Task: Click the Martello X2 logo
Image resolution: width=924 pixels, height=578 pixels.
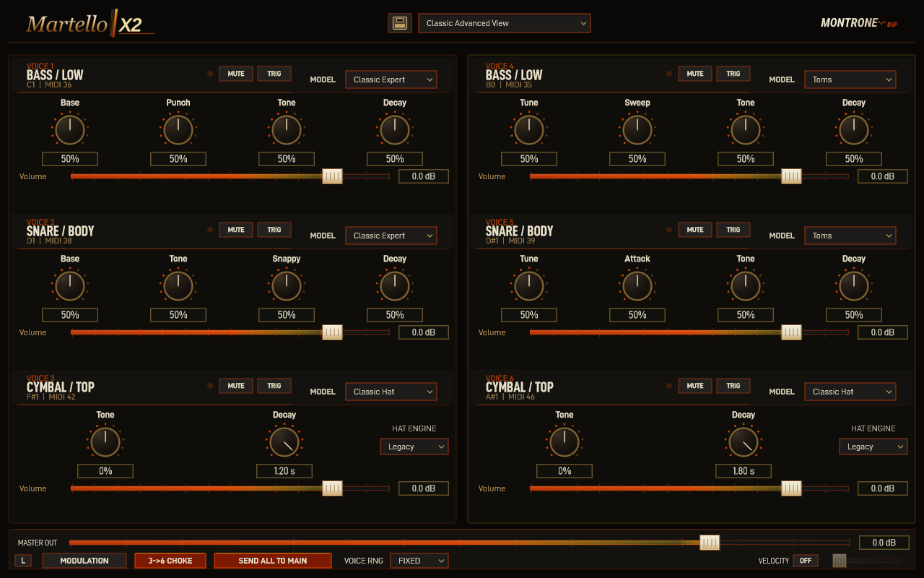Action: [90, 23]
